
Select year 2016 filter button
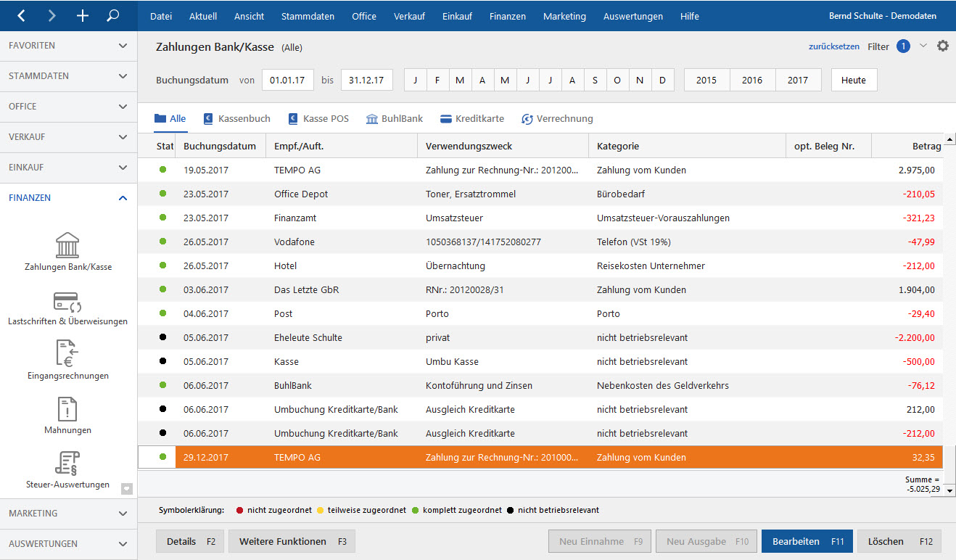pos(752,80)
